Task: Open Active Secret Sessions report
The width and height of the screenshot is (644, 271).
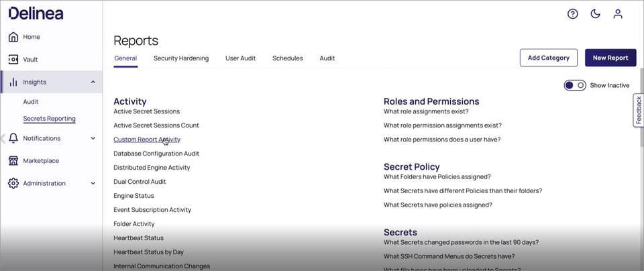Action: click(147, 111)
